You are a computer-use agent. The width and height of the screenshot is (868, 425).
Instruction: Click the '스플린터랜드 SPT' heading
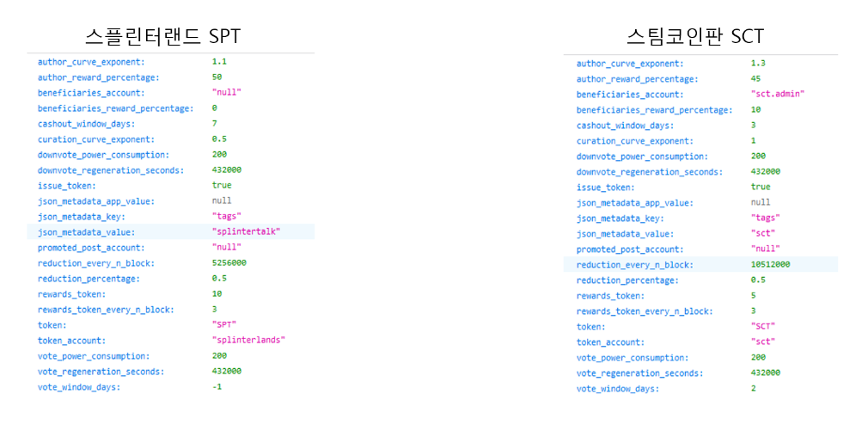162,36
